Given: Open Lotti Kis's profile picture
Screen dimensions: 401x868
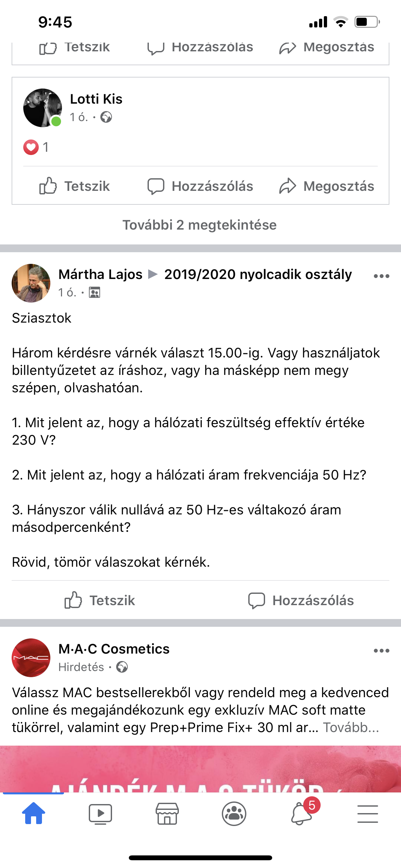Looking at the screenshot, I should pos(43,108).
